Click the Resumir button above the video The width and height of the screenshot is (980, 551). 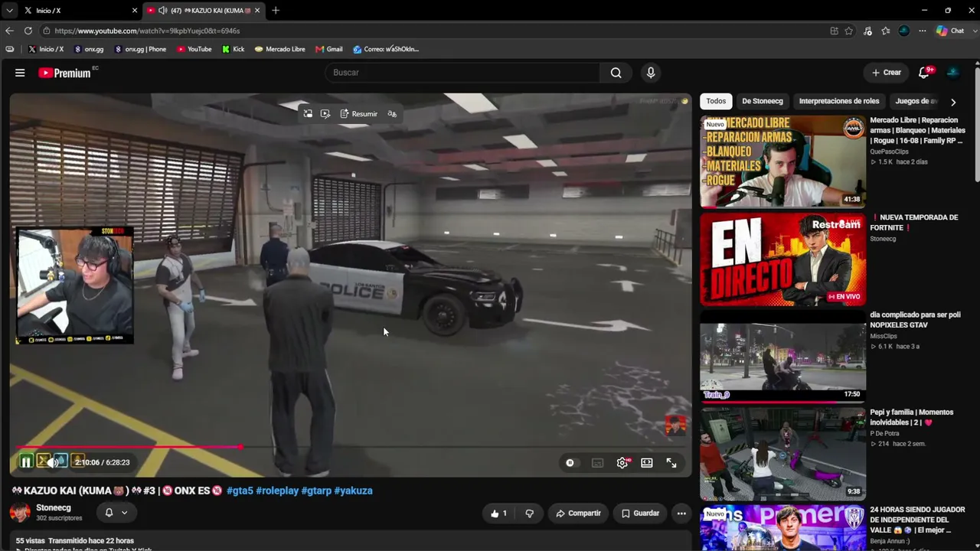(x=359, y=114)
